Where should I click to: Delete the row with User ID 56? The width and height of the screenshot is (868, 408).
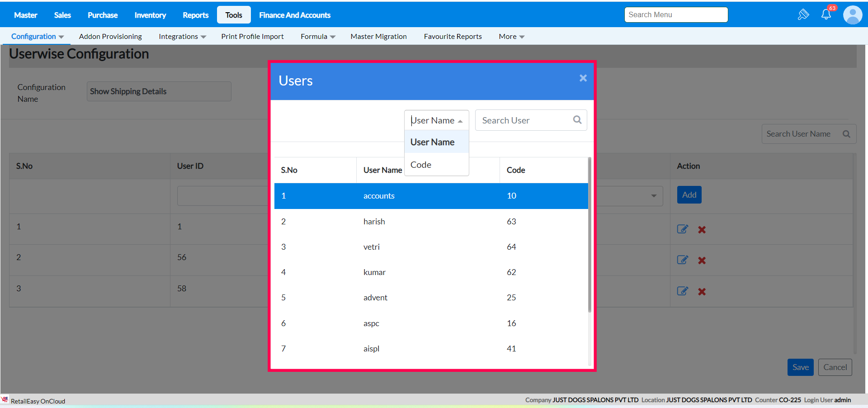(x=702, y=261)
